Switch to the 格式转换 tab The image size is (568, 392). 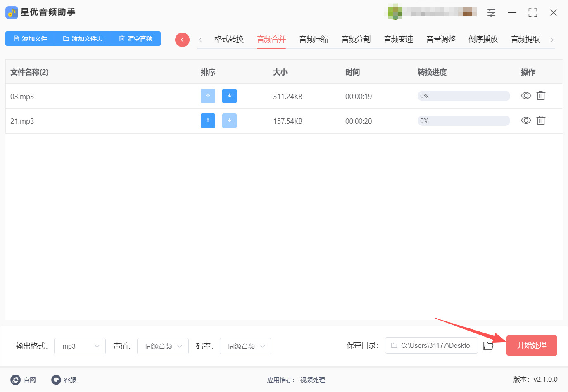tap(229, 39)
